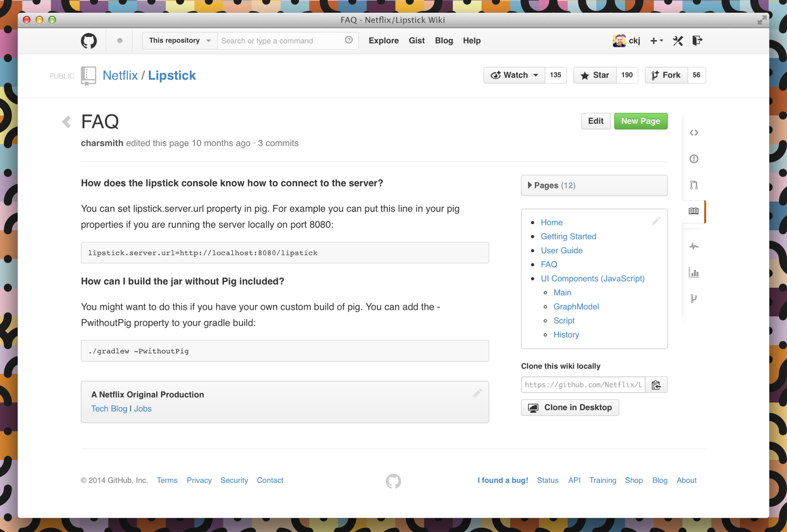Screen dimensions: 787x532
Task: Click the wiki clone URL field
Action: (583, 385)
